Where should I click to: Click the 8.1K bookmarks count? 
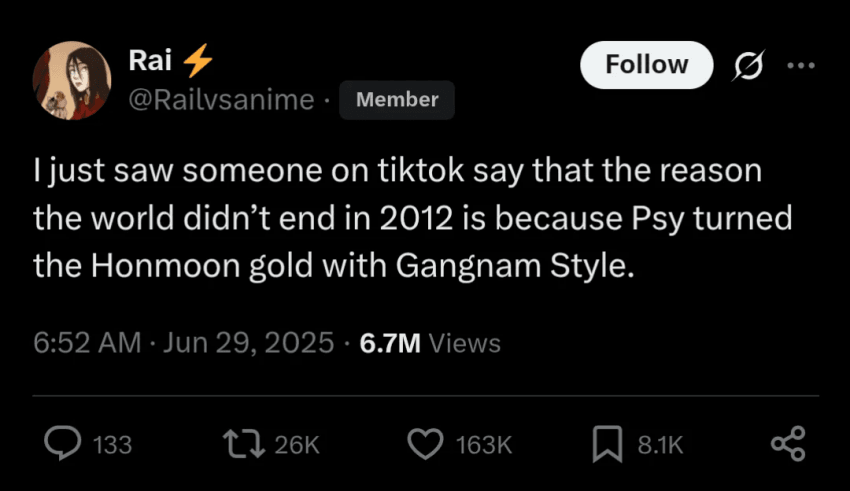coord(660,445)
